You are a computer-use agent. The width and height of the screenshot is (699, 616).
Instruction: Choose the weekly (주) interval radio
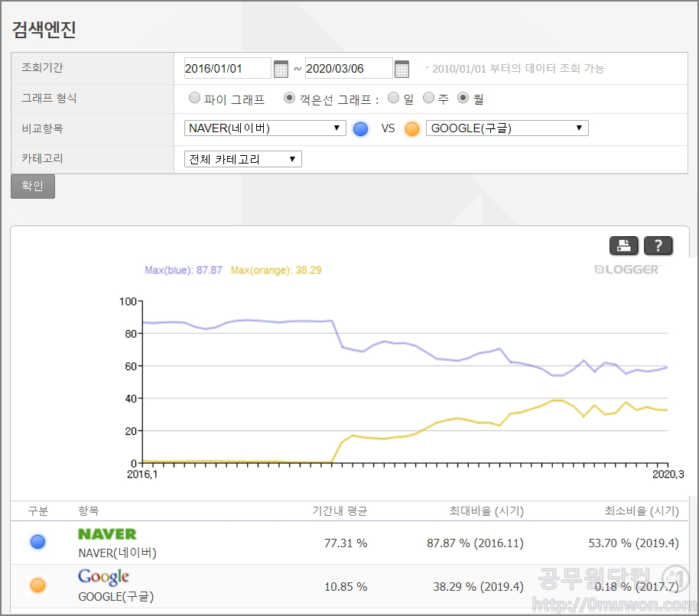(428, 98)
